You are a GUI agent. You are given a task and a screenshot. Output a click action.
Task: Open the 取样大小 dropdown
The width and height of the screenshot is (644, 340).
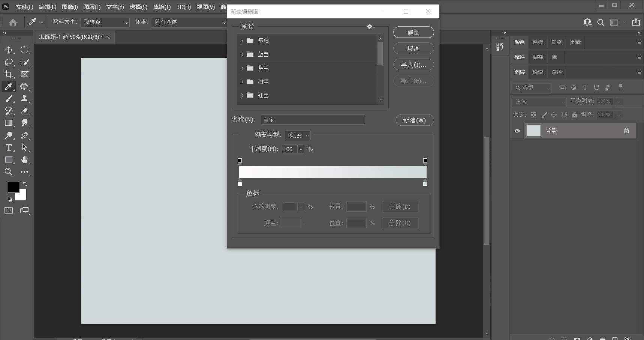click(105, 22)
